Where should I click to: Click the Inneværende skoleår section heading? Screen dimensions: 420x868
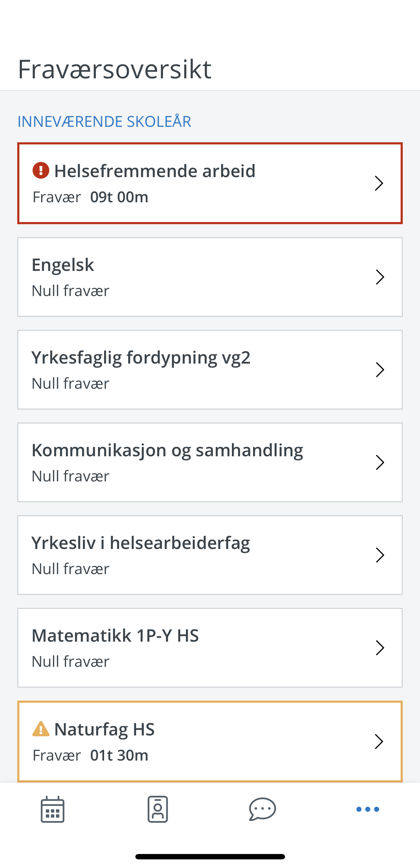104,122
